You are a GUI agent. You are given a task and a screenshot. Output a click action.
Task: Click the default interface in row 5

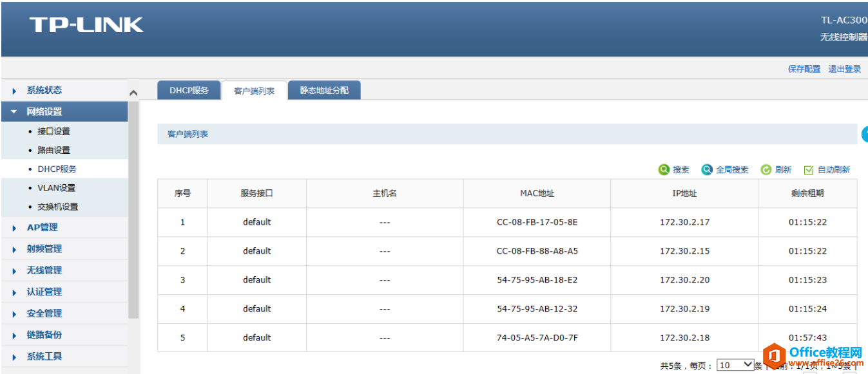[x=257, y=338]
